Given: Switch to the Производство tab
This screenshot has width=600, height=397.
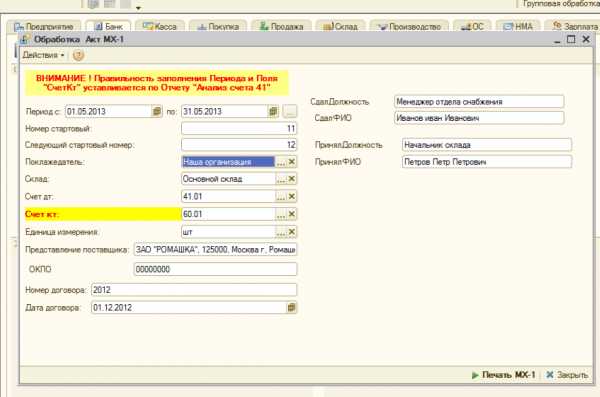Looking at the screenshot, I should point(409,26).
